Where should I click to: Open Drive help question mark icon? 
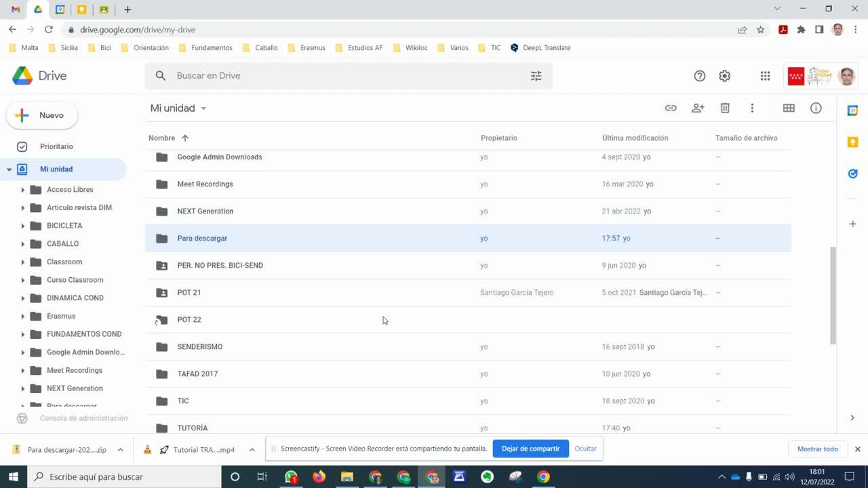700,76
